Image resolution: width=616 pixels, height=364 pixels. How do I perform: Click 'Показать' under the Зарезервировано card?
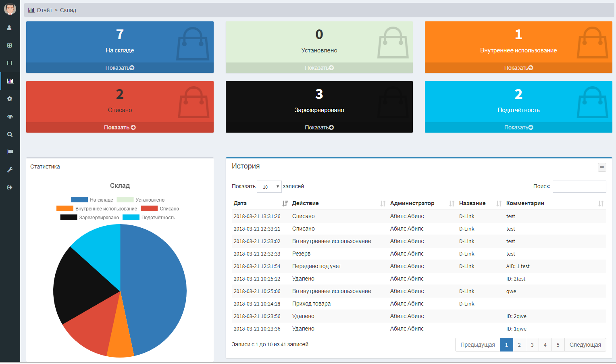pos(319,127)
